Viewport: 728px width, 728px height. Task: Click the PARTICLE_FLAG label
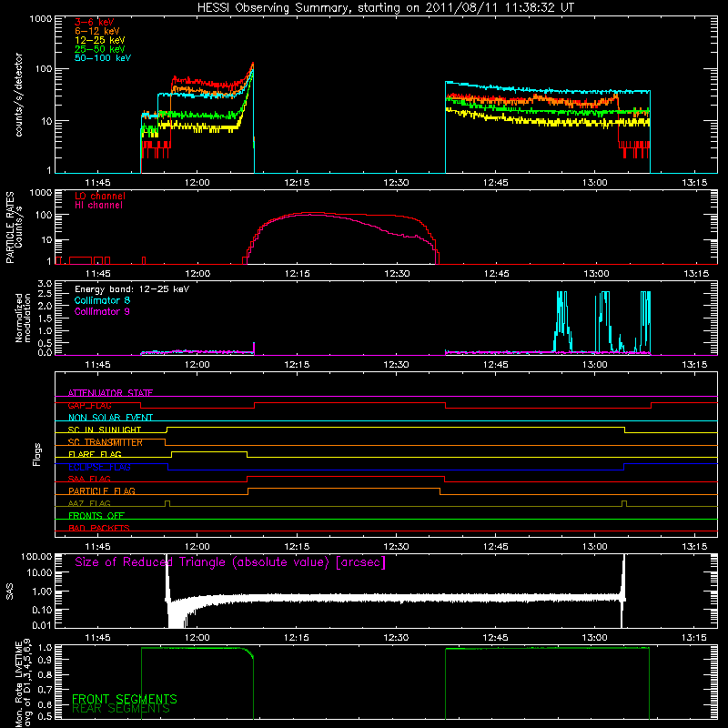[102, 491]
